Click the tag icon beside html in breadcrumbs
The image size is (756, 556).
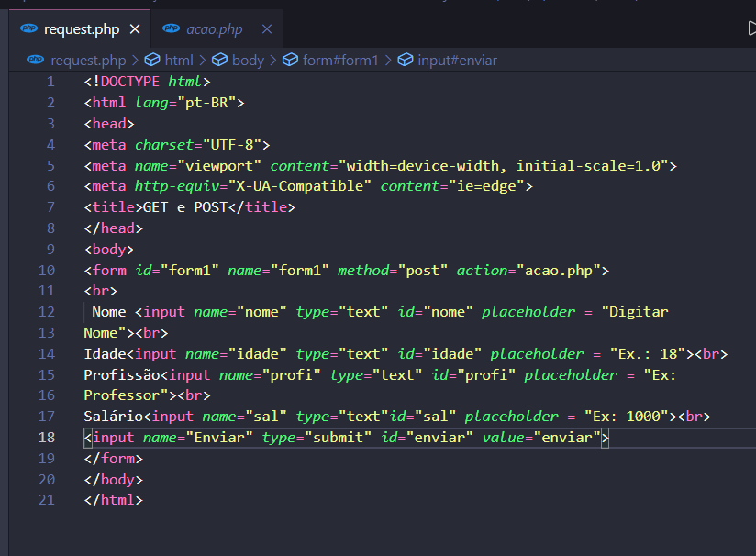point(151,59)
